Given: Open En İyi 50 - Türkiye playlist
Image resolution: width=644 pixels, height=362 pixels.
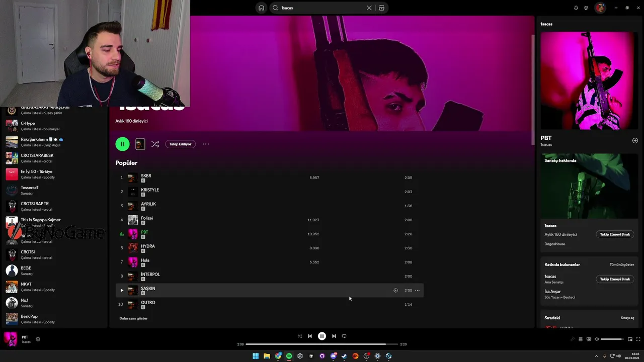Looking at the screenshot, I should (x=54, y=174).
